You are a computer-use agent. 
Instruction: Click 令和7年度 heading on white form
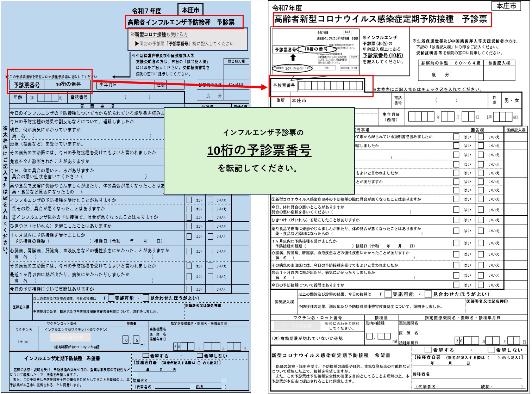click(287, 8)
